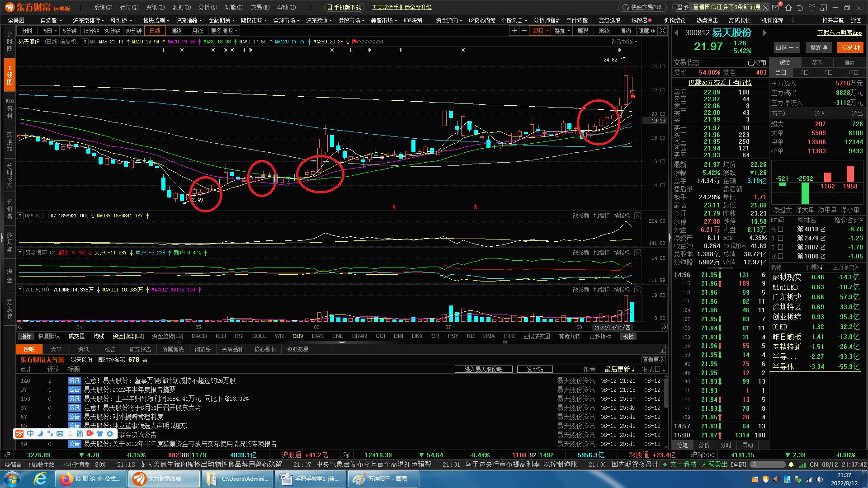Open the 设置均线 dropdown

pos(624,42)
